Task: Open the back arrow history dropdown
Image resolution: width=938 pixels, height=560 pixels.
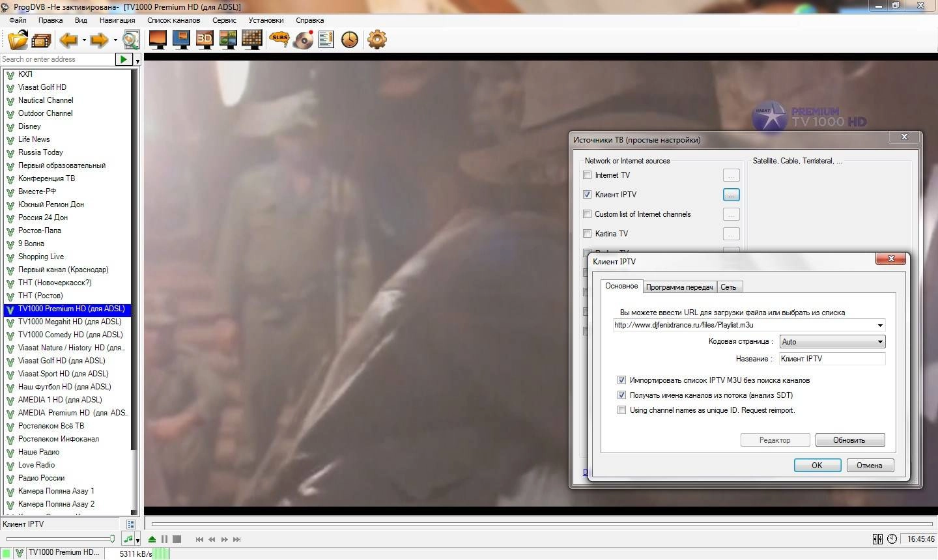Action: (84, 40)
